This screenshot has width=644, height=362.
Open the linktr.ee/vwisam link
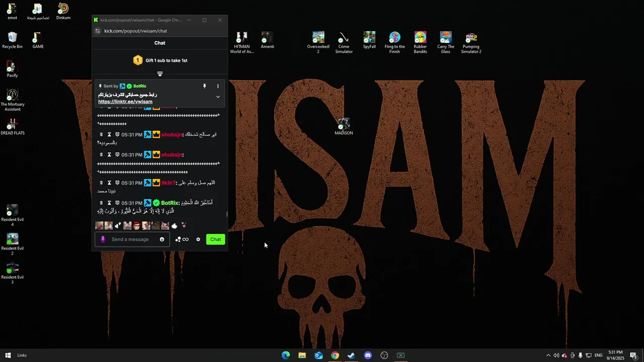(x=125, y=102)
